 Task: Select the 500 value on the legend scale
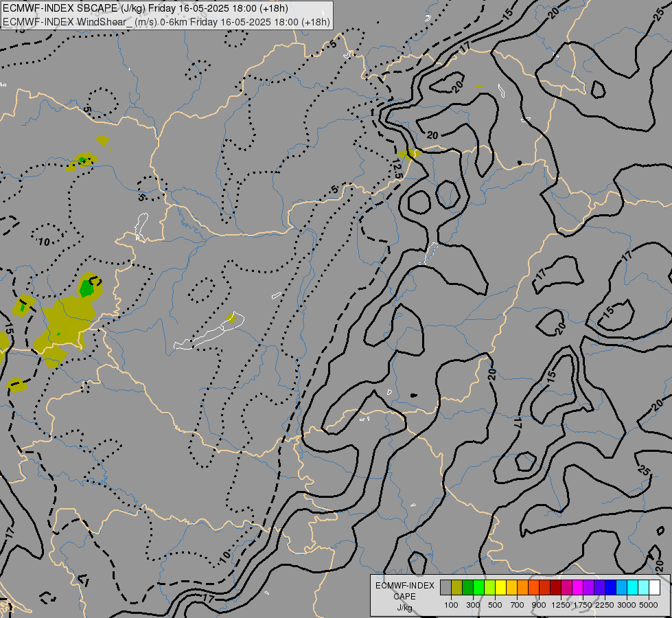[495, 605]
